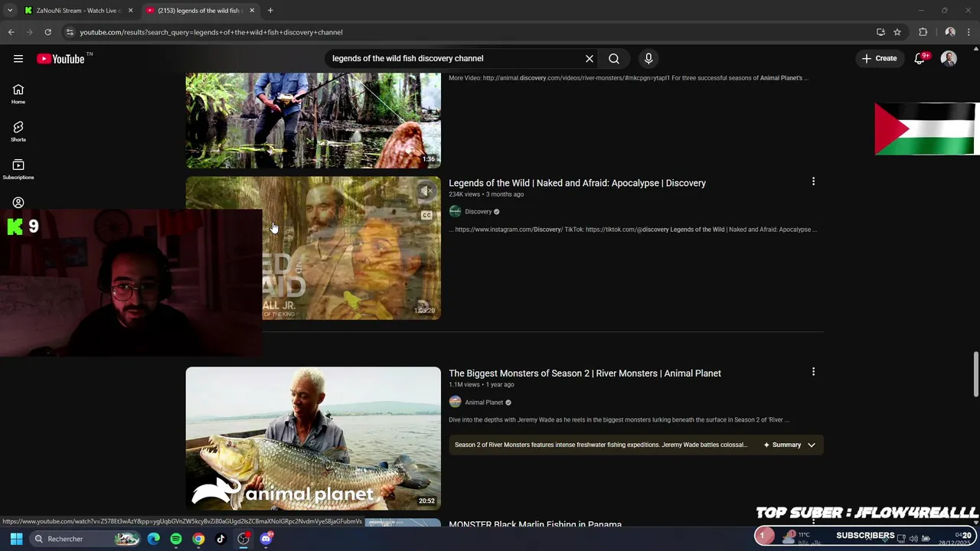Close the ZaNouNi Stream tab
The image size is (980, 551).
[x=130, y=11]
